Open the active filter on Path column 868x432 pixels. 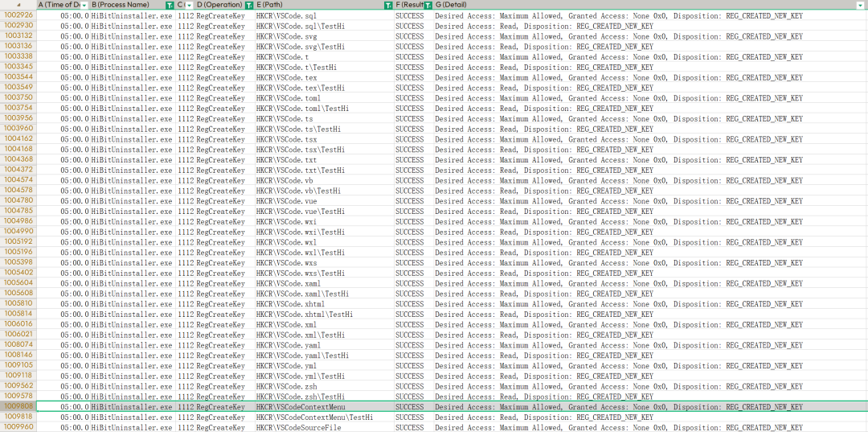pyautogui.click(x=389, y=5)
